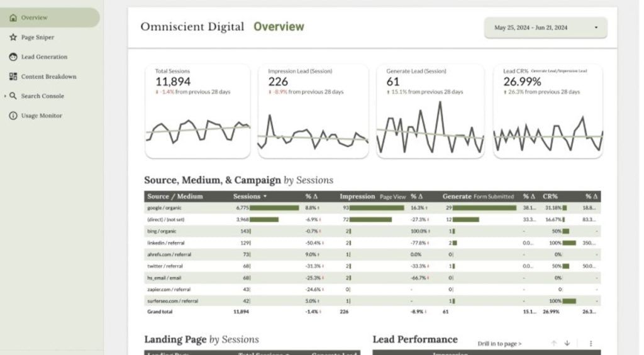This screenshot has width=644, height=355.
Task: Open Usage Monitor page
Action: 42,116
